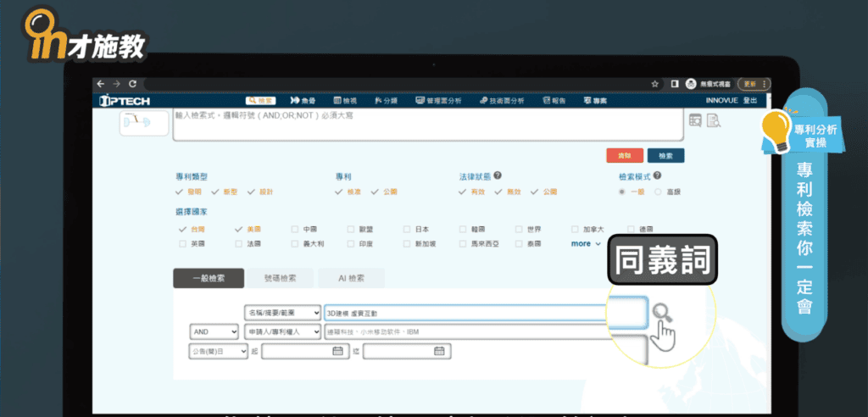Switch to the AI 檢索 tab
868x417 pixels.
tap(351, 278)
